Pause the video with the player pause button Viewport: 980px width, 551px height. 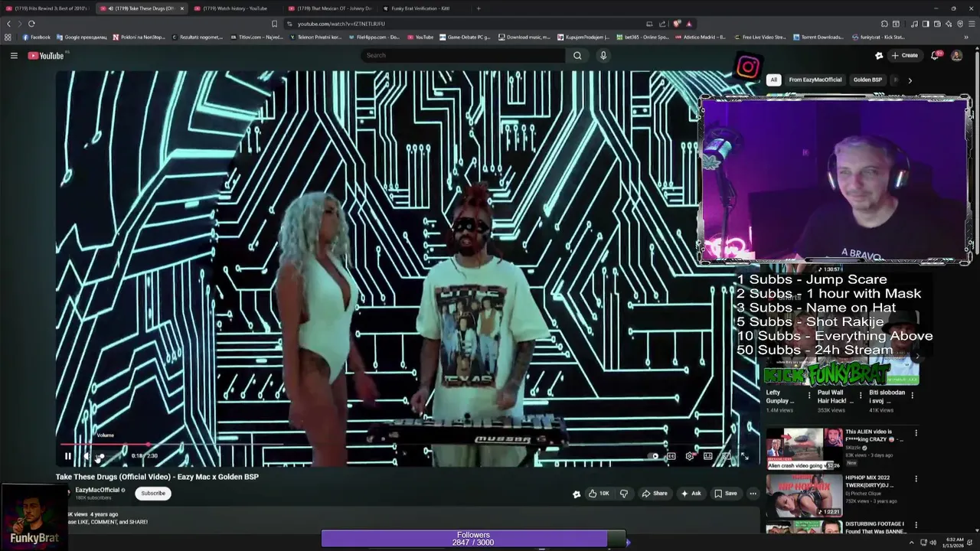point(67,456)
